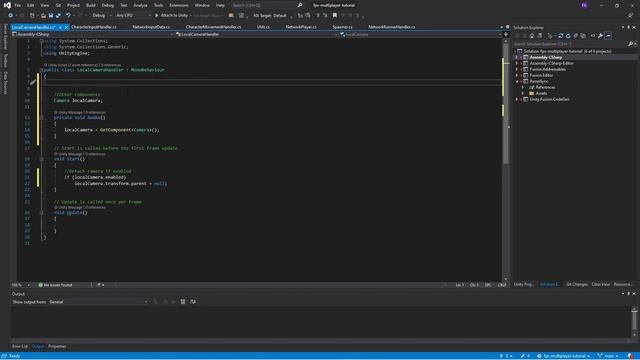Image resolution: width=640 pixels, height=360 pixels.
Task: Open the editor zoom level dropdown
Action: [21, 285]
